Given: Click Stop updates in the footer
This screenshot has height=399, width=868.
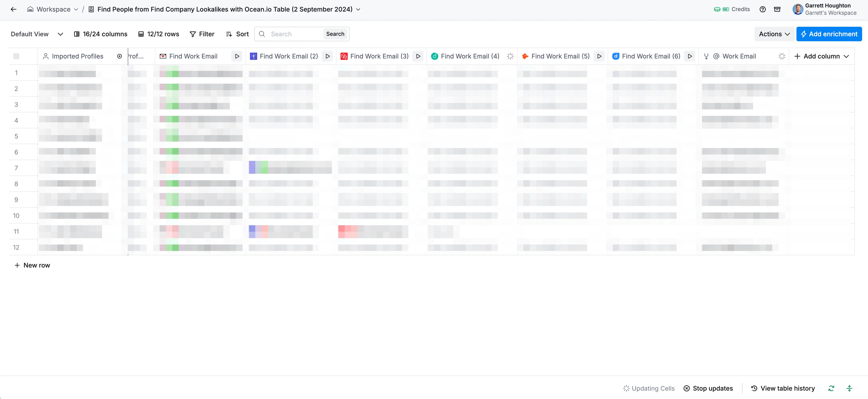Looking at the screenshot, I should pyautogui.click(x=708, y=388).
